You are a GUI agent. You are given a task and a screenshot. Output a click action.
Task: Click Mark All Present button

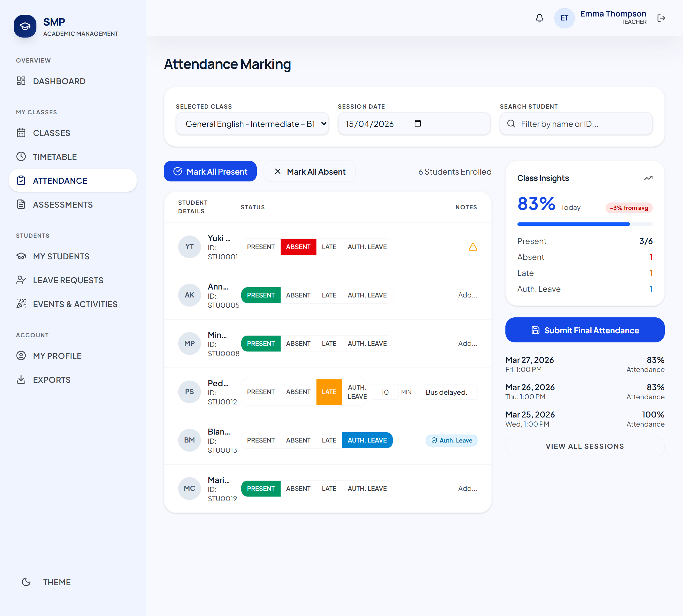point(210,171)
